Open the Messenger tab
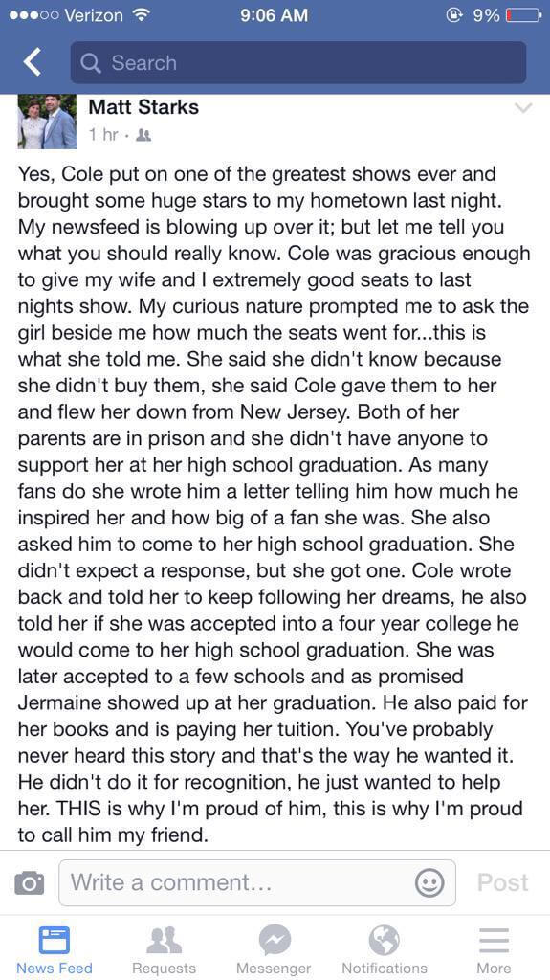Screen dimensions: 550x980 [274, 950]
